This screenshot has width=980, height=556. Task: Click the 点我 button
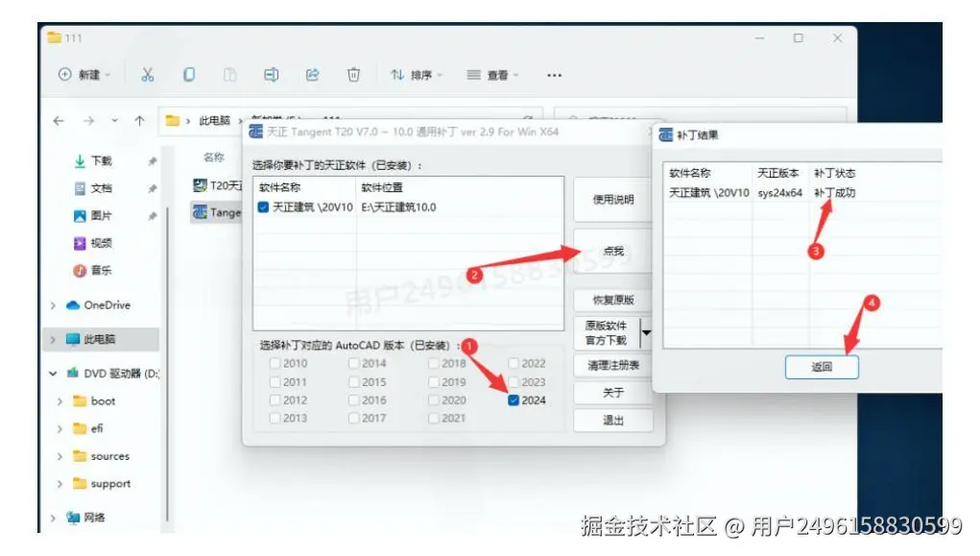pos(612,251)
